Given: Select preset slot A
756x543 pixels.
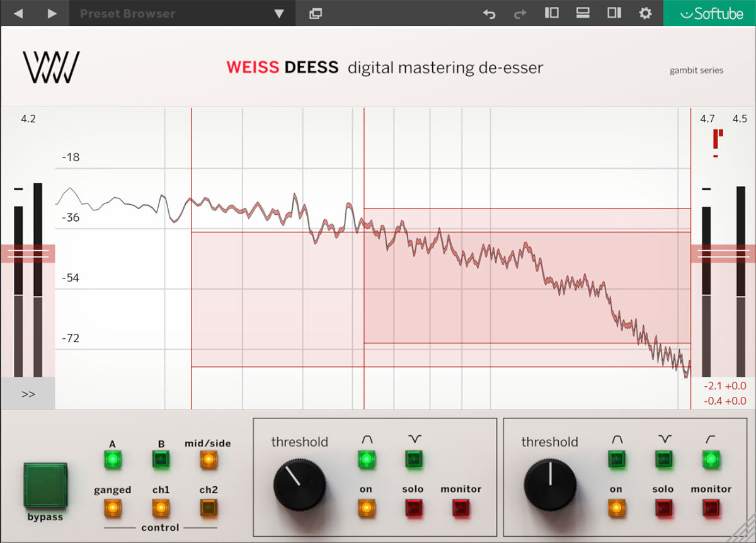Looking at the screenshot, I should (x=112, y=460).
